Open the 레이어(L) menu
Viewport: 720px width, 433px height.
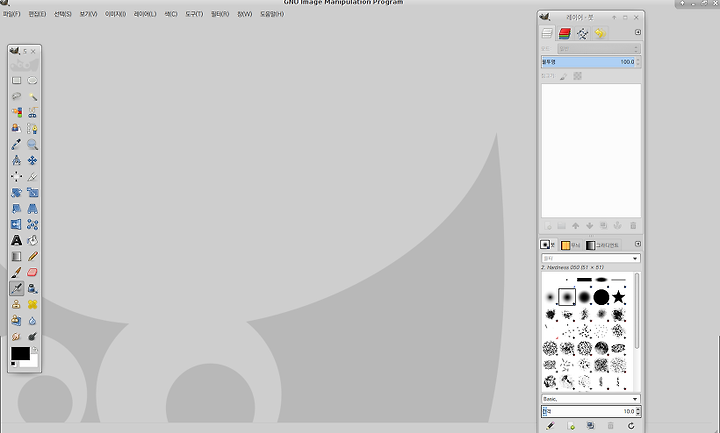tap(145, 14)
